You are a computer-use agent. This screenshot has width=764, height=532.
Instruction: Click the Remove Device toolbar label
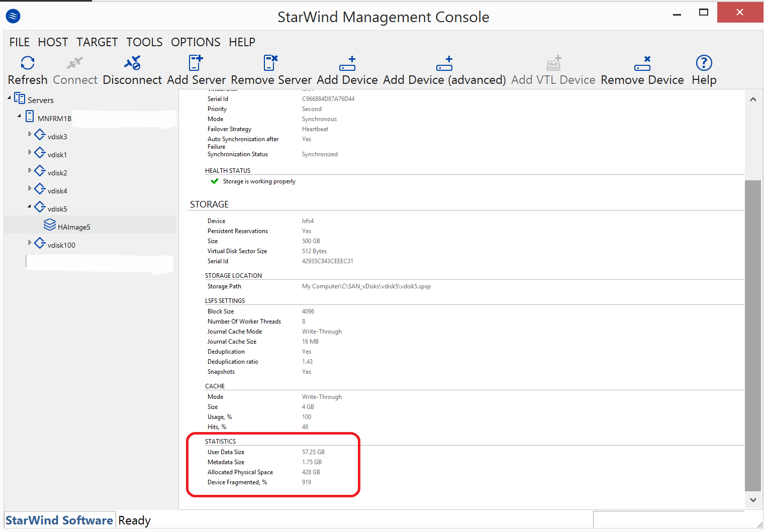pyautogui.click(x=642, y=80)
